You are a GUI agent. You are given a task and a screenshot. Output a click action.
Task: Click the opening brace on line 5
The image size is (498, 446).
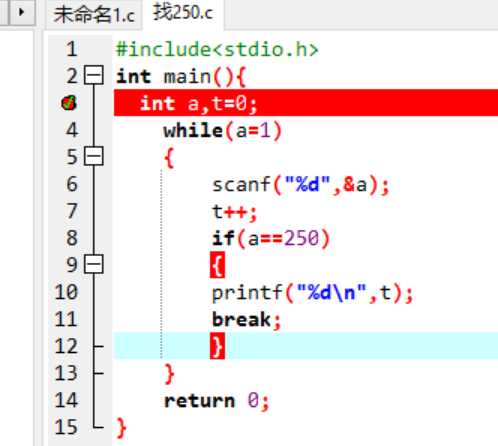coord(169,158)
